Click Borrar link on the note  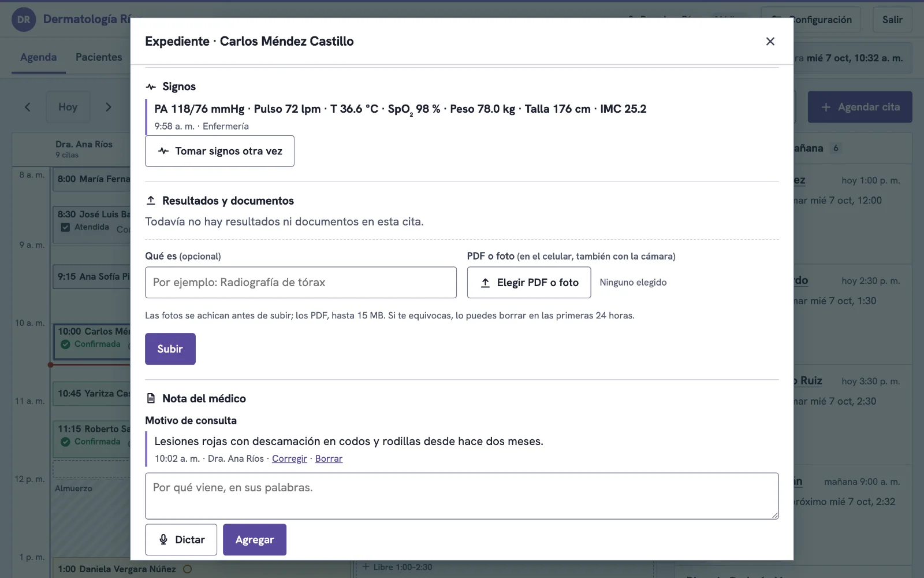329,458
